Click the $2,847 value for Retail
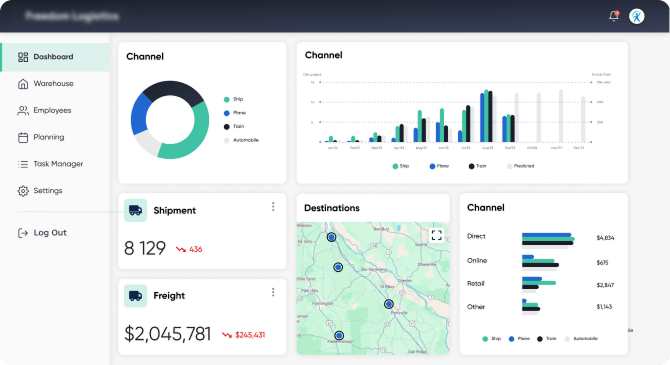The height and width of the screenshot is (365, 670). coord(605,285)
